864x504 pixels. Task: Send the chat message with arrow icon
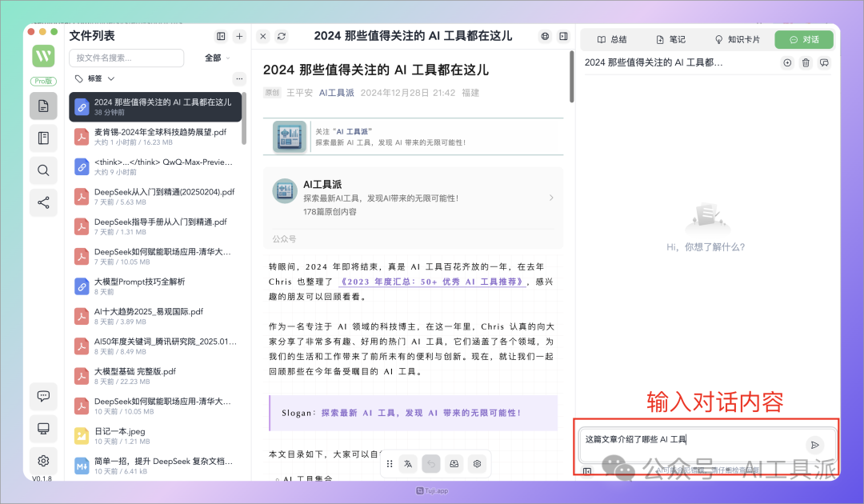tap(814, 445)
